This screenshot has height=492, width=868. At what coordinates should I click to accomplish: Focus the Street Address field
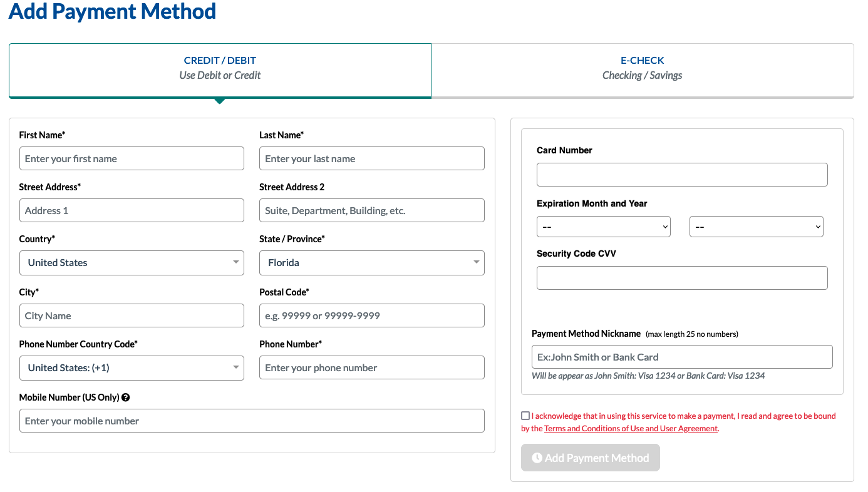(132, 210)
